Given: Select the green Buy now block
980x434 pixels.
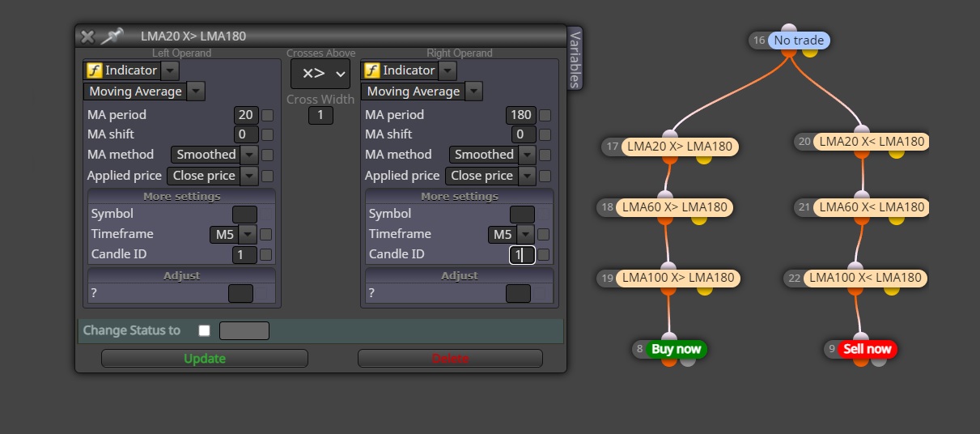Looking at the screenshot, I should click(677, 349).
